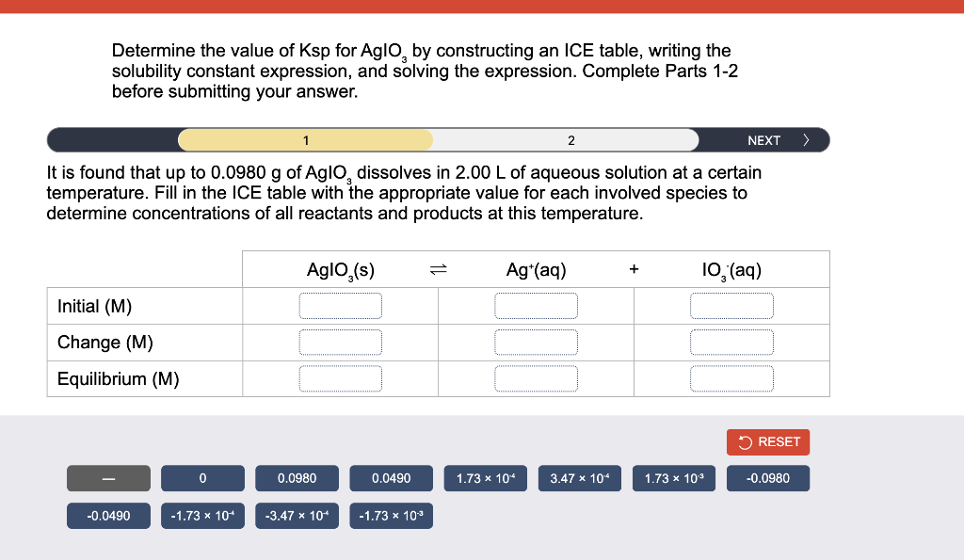Select the -0.0980 answer tile
Image resolution: width=964 pixels, height=560 pixels.
click(768, 478)
